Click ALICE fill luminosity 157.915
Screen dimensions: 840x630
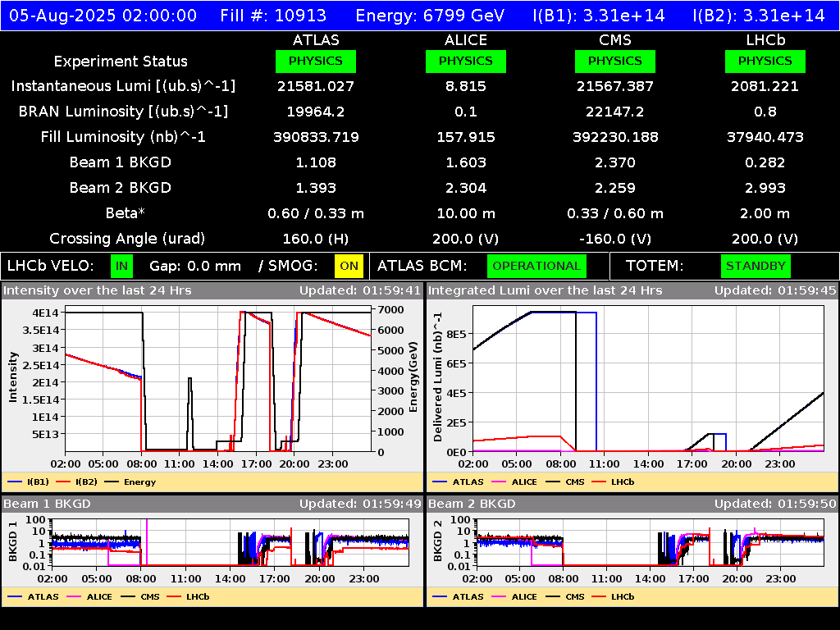pyautogui.click(x=466, y=137)
